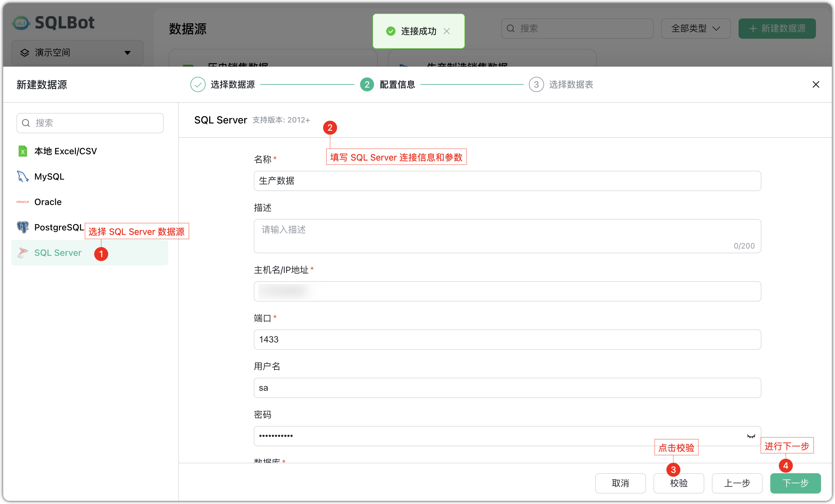Click the magnifier icon in top search bar

pyautogui.click(x=511, y=28)
